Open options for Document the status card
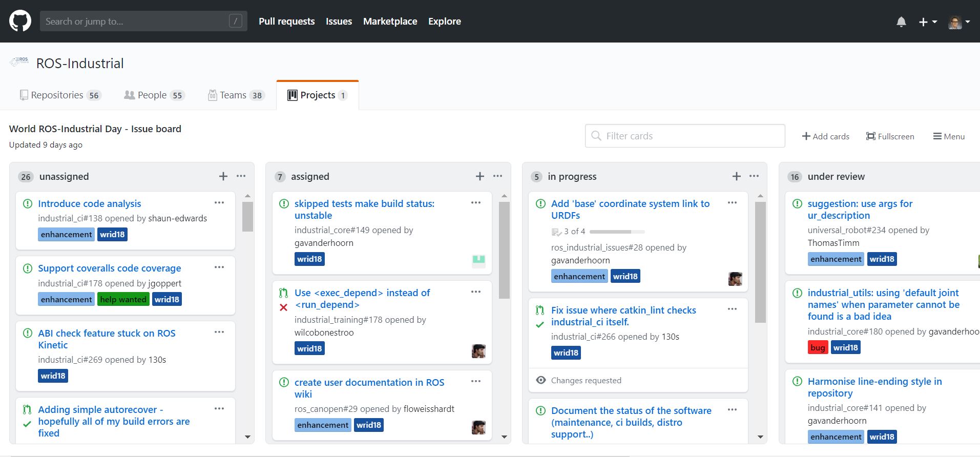This screenshot has width=980, height=457. (733, 409)
